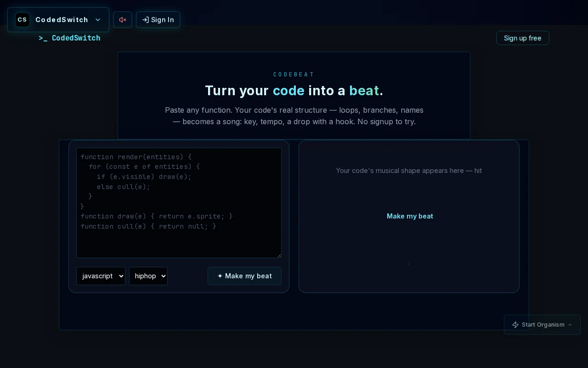Click the Start Organism label
The image size is (588, 368).
543,325
